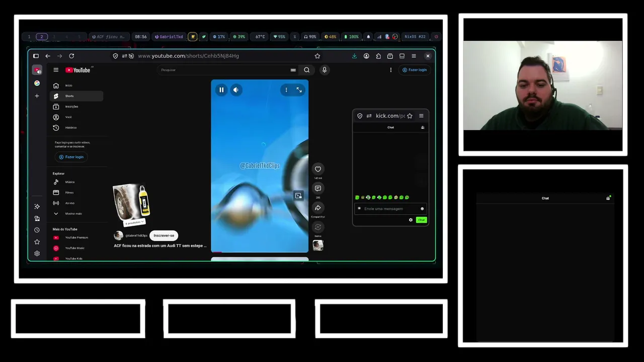Click Fazer login in the YouTube header

pos(415,70)
